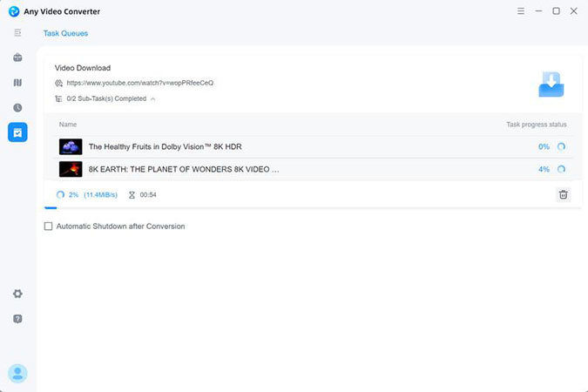
Task: Collapse the sub-tasks list chevron
Action: pyautogui.click(x=153, y=99)
